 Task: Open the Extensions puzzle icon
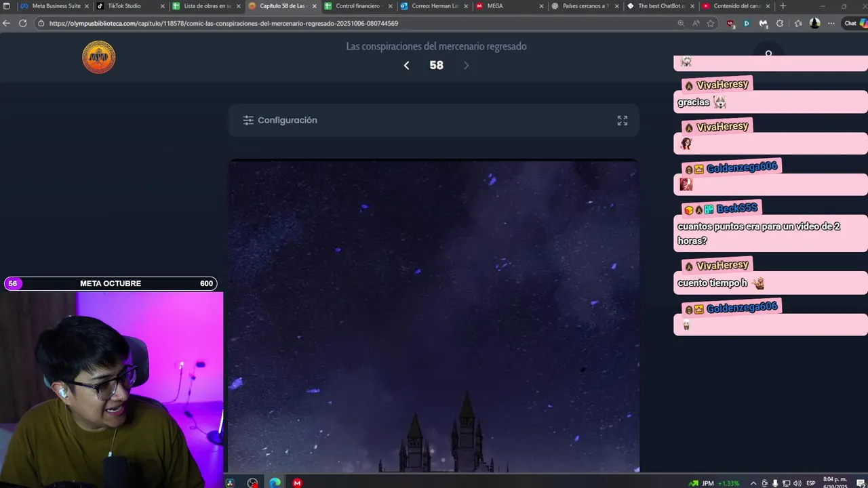780,23
